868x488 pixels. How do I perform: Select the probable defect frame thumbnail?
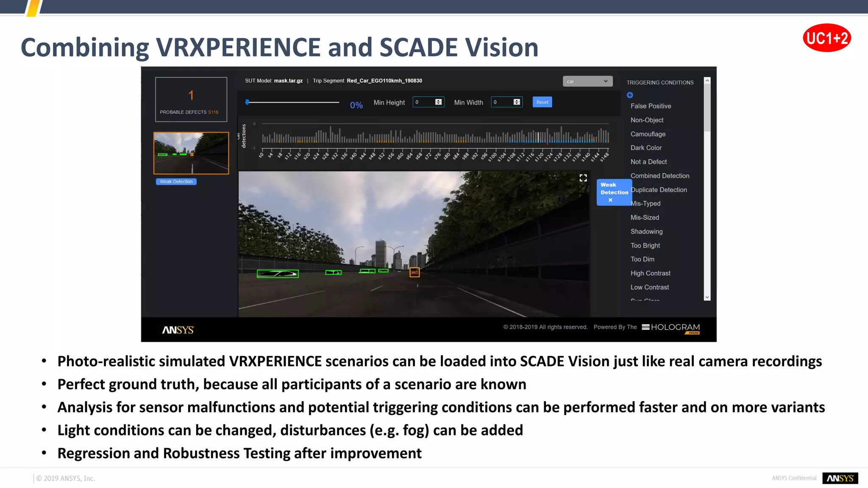pyautogui.click(x=191, y=153)
